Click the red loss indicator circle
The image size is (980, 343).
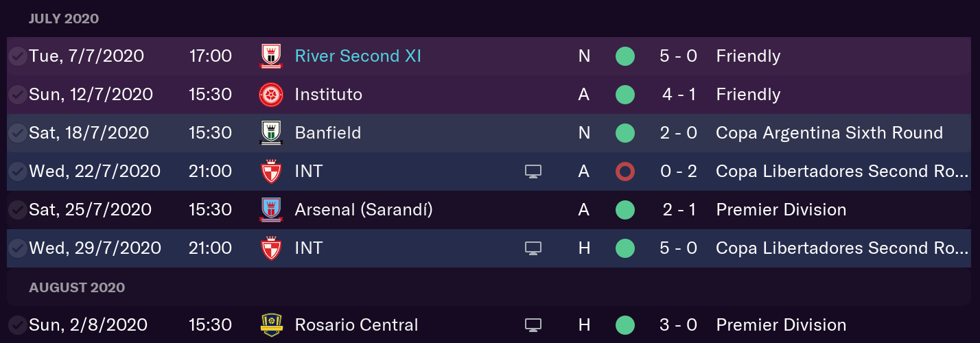(x=625, y=171)
